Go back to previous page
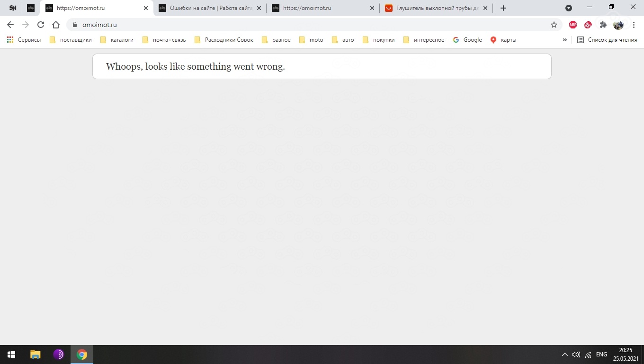644x364 pixels. click(x=10, y=25)
